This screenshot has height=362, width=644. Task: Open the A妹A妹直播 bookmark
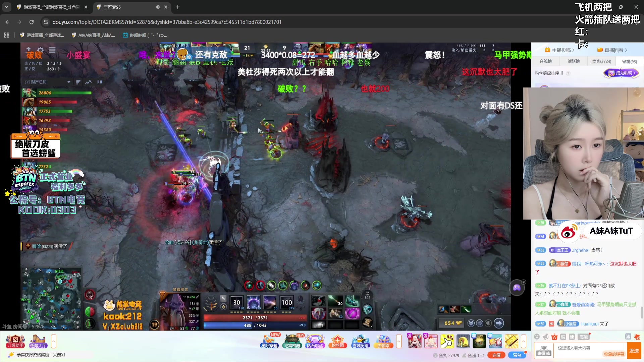93,35
